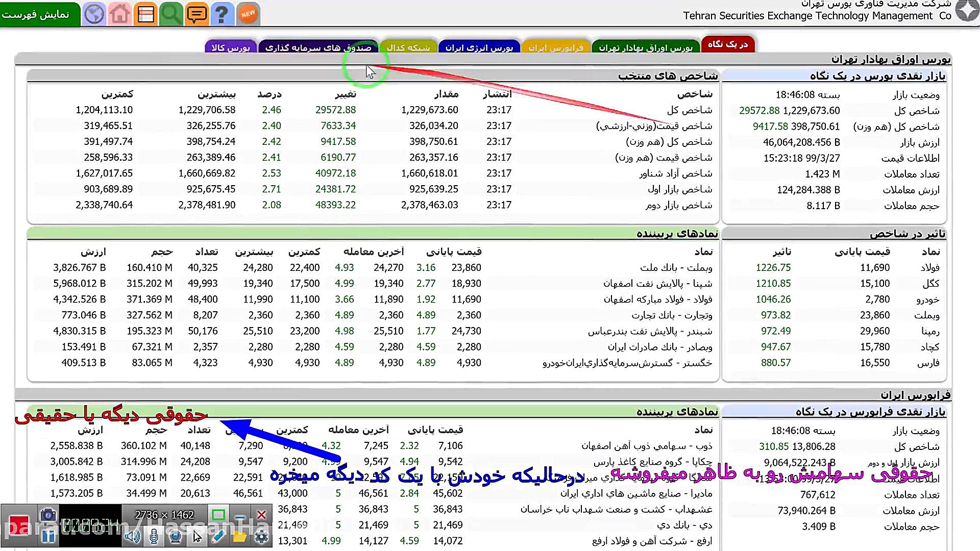
Task: Click the home icon beside the globe
Action: pos(120,14)
